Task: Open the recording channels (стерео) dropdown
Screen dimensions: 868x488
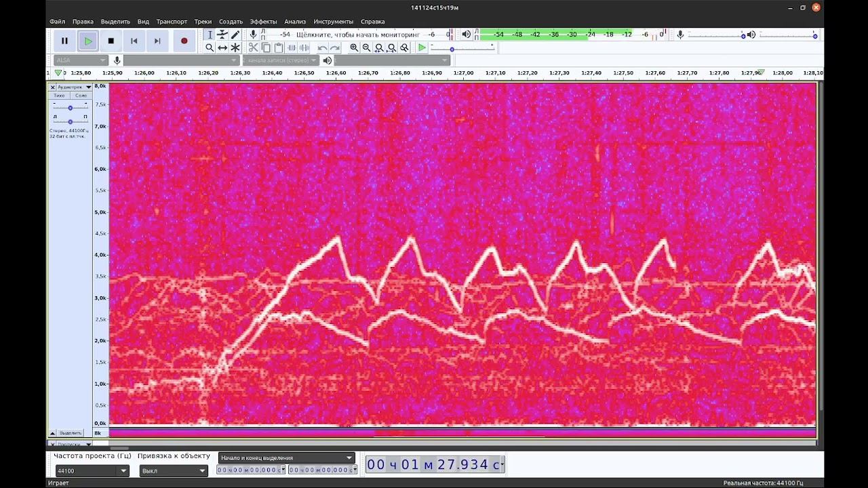Action: pos(281,60)
